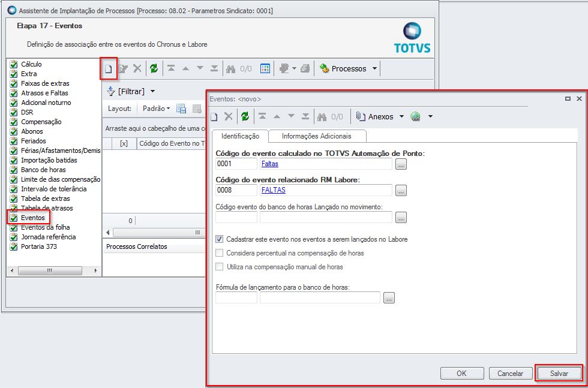The image size is (588, 388).
Task: Select Compensação step in list
Action: point(41,122)
